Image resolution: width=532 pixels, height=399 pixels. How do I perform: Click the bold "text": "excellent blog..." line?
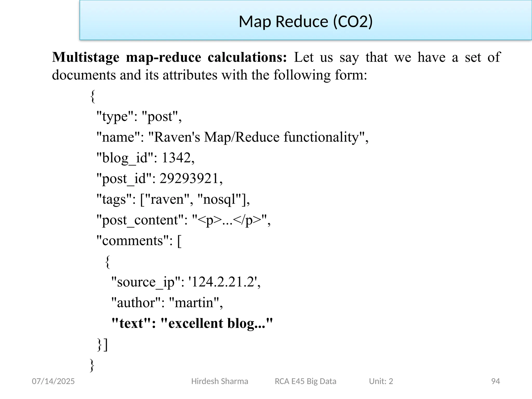click(x=192, y=323)
